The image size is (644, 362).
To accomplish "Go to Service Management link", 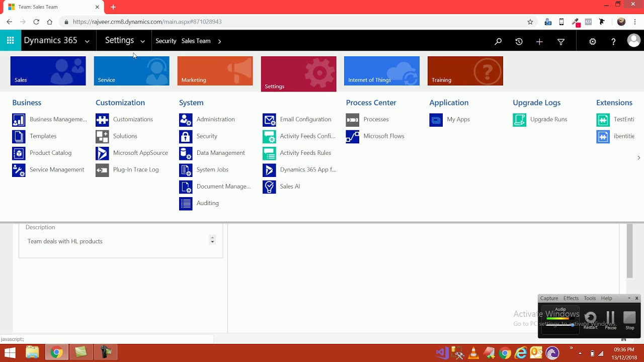I will click(x=57, y=170).
